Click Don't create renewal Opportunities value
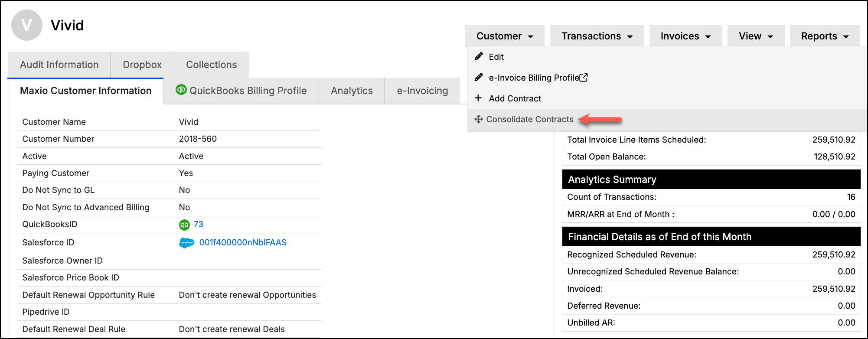This screenshot has height=339, width=868. (248, 295)
